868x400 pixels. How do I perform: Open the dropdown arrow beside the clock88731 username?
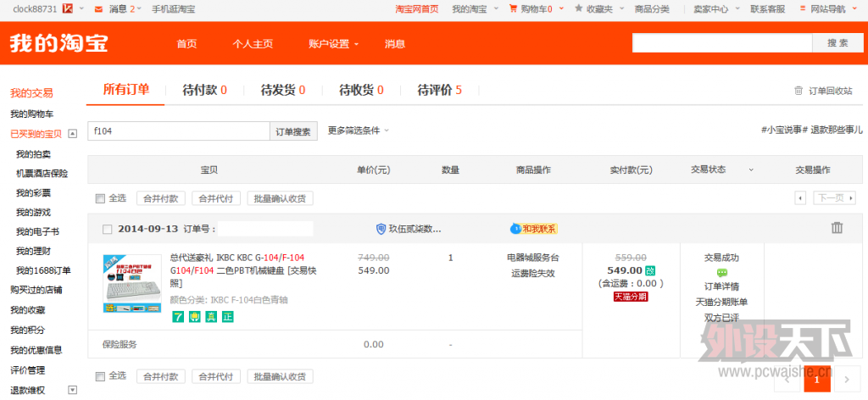[82, 8]
